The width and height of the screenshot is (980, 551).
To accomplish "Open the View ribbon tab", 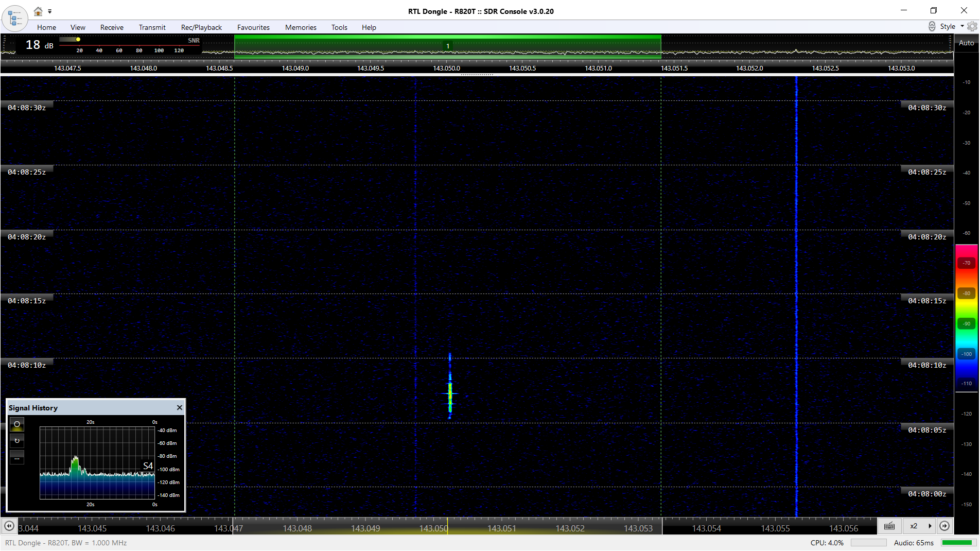I will tap(78, 27).
